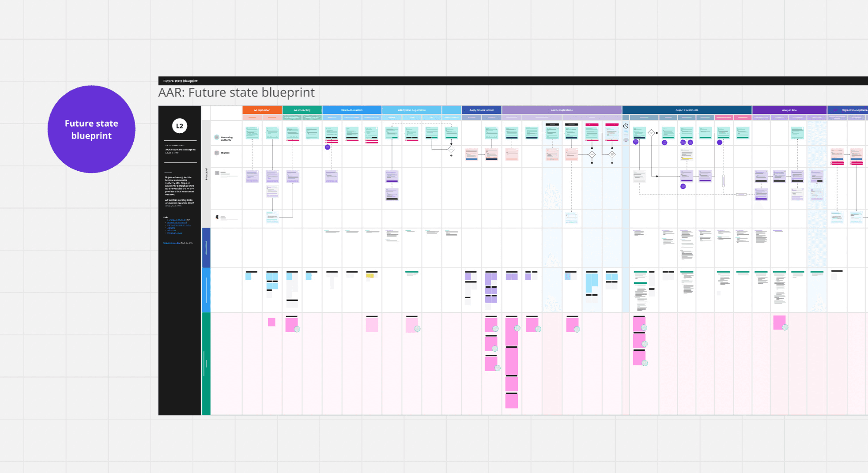Viewport: 868px width, 473px height.
Task: Click the vertical 'Front end' label
Action: click(x=206, y=174)
